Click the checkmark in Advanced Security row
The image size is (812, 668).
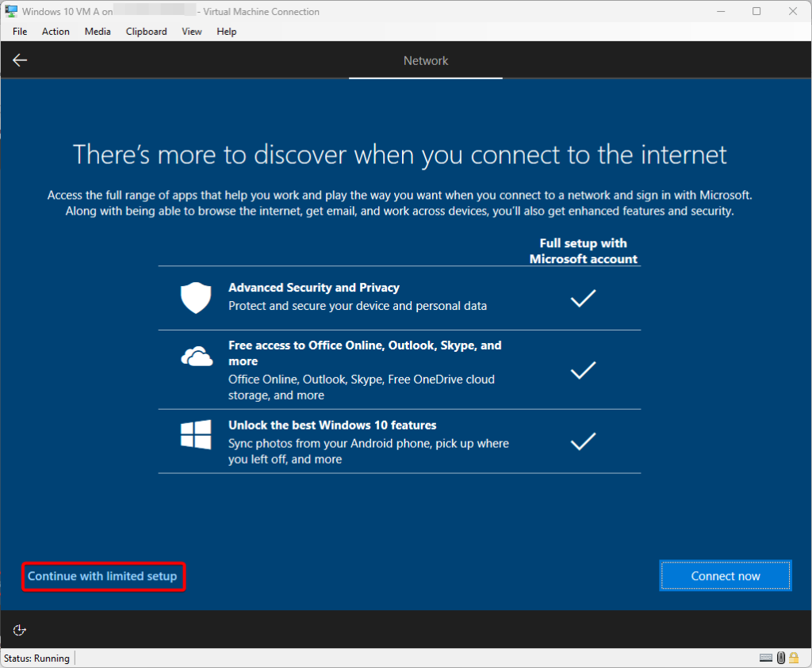click(583, 298)
